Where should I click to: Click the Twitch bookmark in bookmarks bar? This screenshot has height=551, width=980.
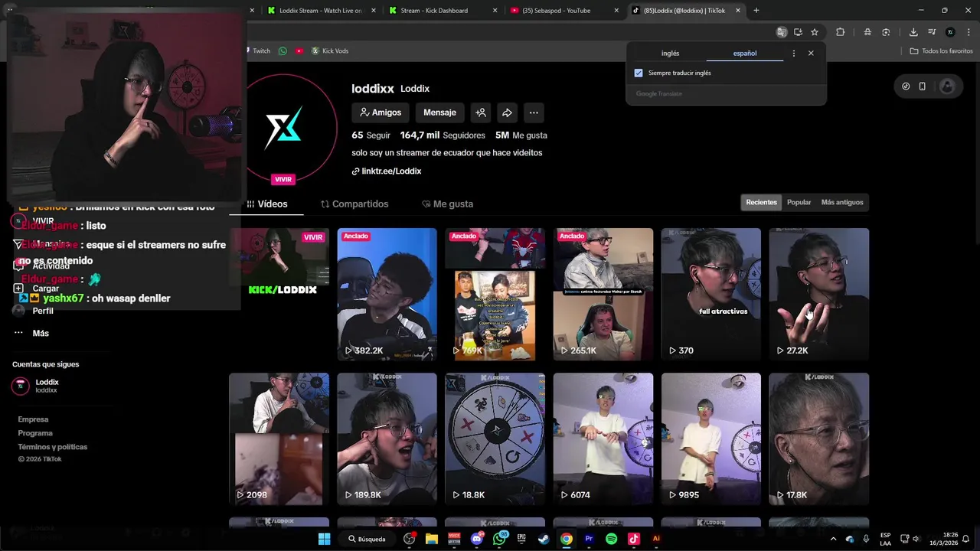[258, 51]
